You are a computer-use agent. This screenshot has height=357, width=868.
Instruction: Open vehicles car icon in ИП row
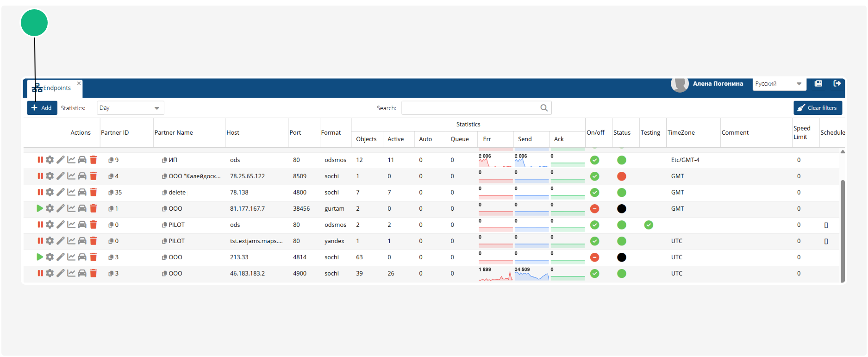tap(82, 160)
